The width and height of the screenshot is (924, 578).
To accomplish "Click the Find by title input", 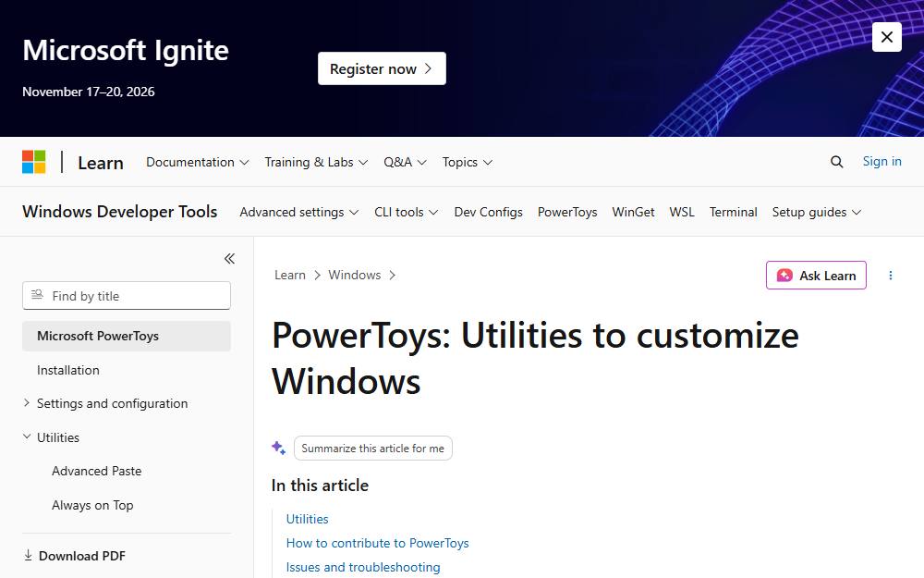I will click(x=126, y=296).
